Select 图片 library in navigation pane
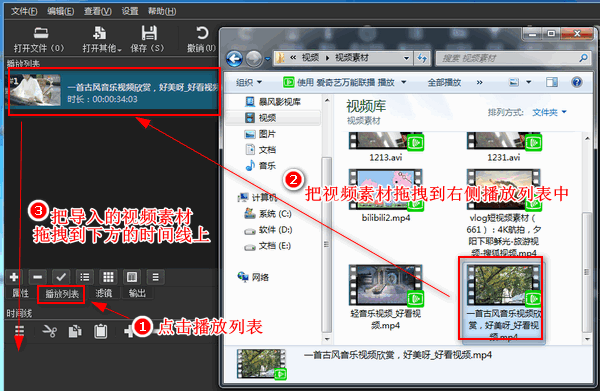The width and height of the screenshot is (600, 391). pyautogui.click(x=260, y=134)
